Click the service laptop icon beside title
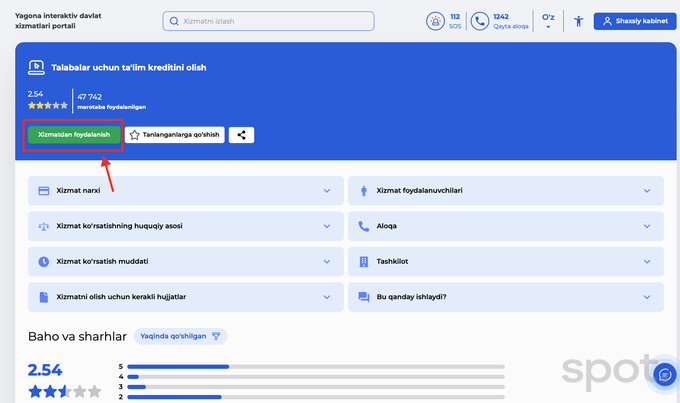Image resolution: width=680 pixels, height=403 pixels. (36, 68)
